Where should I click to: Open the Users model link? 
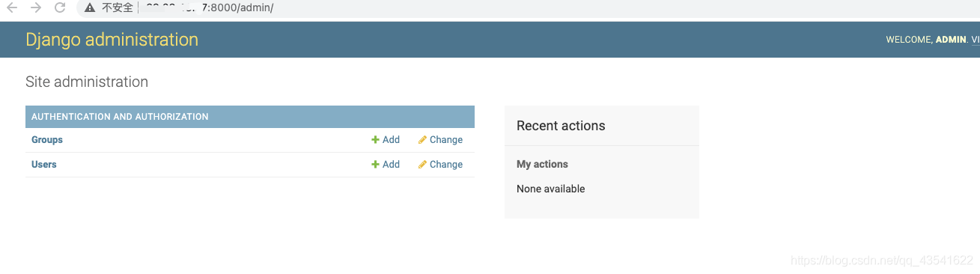pos(44,165)
